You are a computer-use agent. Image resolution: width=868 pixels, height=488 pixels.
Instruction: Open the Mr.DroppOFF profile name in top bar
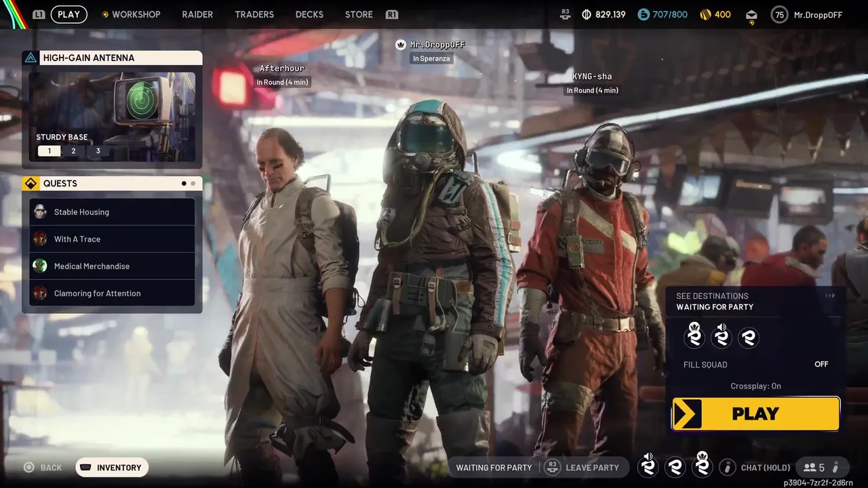[x=818, y=14]
